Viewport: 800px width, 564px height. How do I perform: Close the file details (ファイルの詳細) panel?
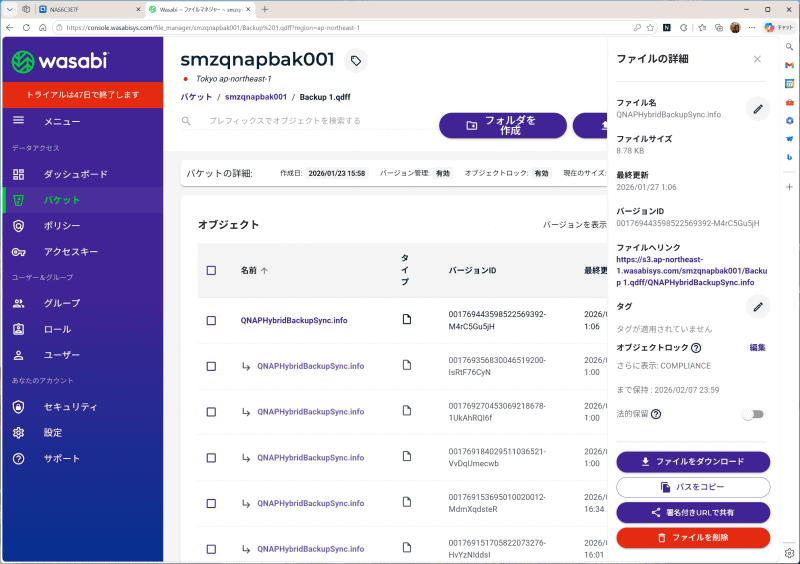(x=757, y=59)
